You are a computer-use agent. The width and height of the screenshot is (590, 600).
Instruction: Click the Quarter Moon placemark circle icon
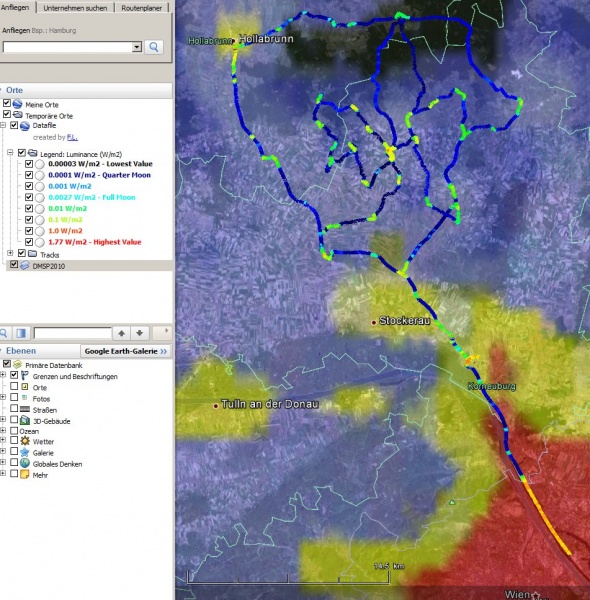click(40, 176)
